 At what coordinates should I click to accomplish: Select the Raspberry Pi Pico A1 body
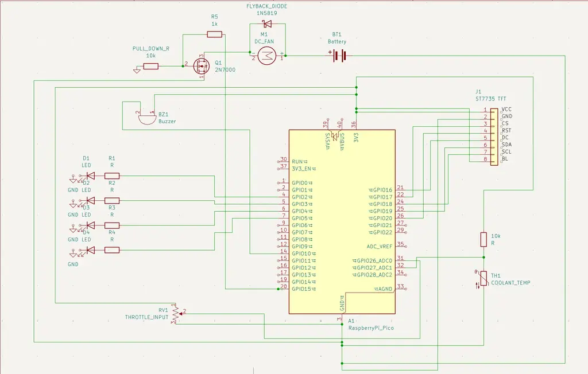point(342,222)
